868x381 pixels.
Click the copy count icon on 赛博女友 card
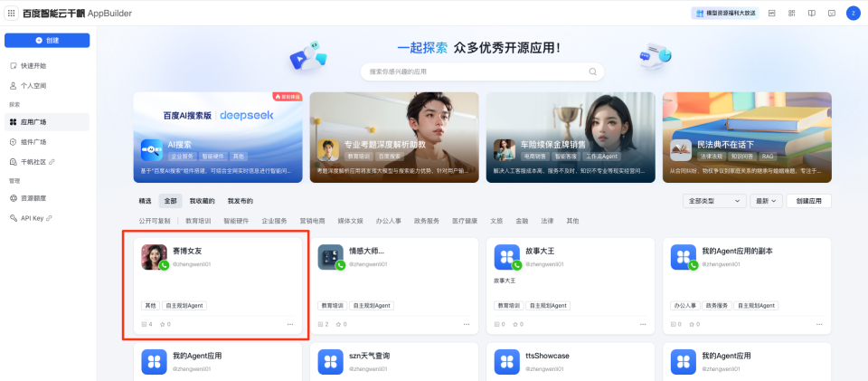pyautogui.click(x=145, y=325)
